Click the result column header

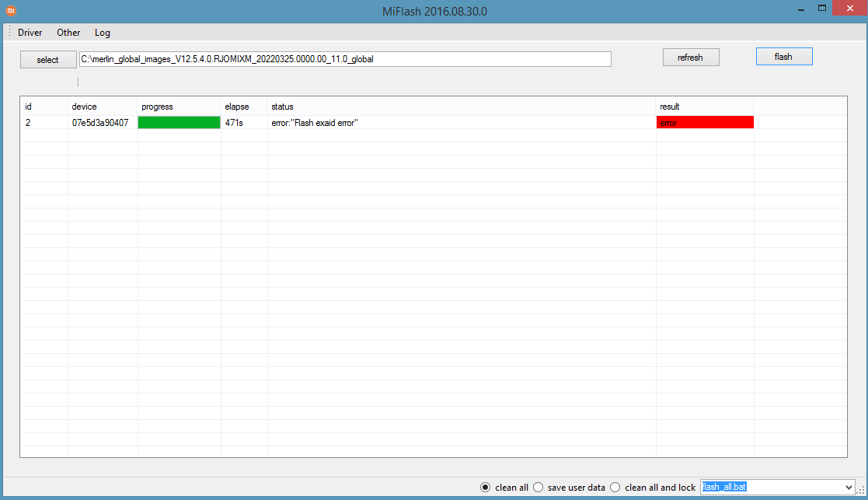(x=705, y=107)
